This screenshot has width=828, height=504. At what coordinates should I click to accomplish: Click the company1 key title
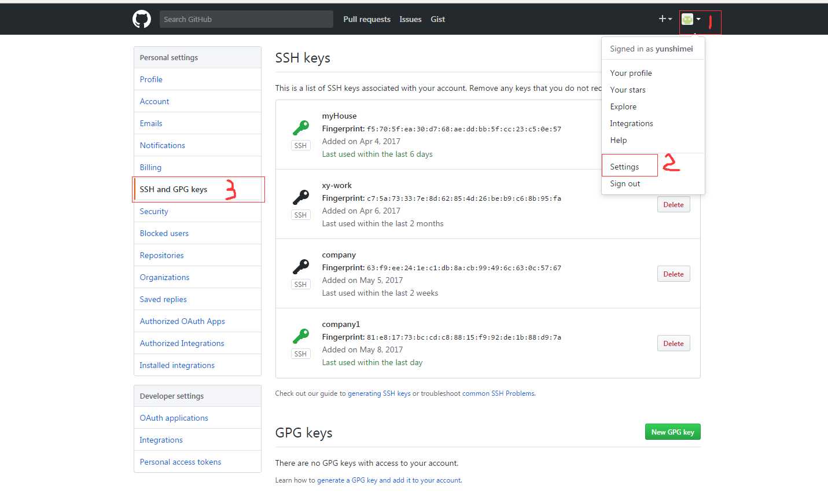341,324
